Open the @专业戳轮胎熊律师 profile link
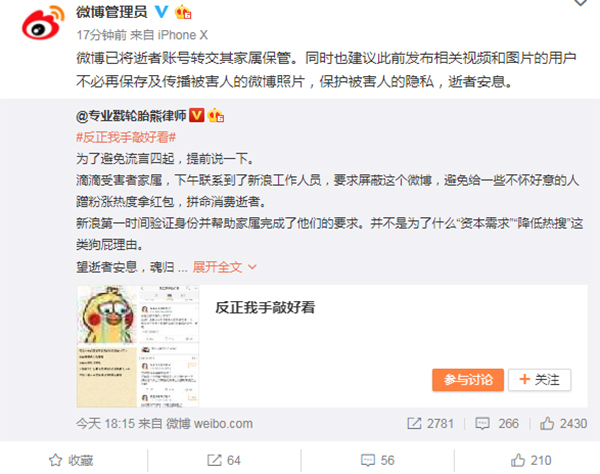The width and height of the screenshot is (600, 474). tap(131, 115)
